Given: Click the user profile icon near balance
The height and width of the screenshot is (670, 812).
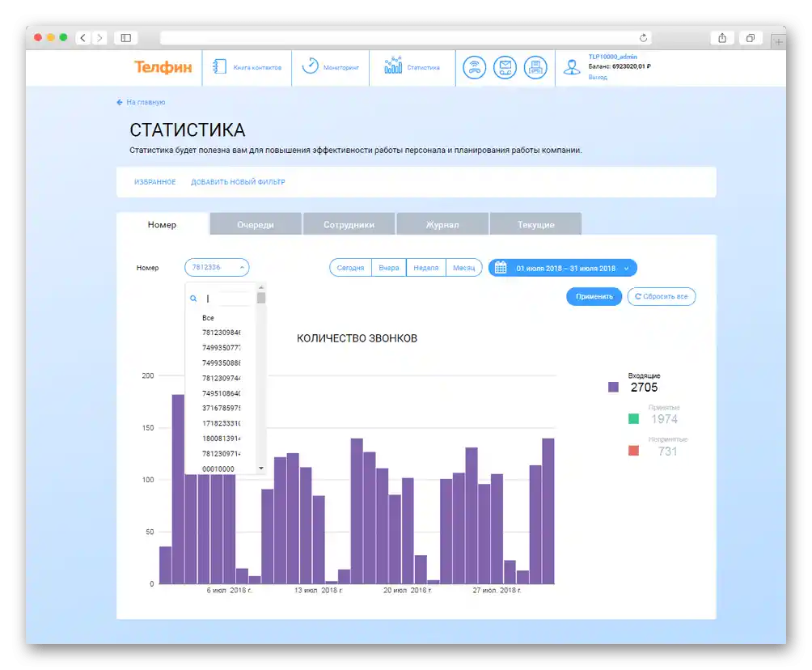Looking at the screenshot, I should click(572, 67).
